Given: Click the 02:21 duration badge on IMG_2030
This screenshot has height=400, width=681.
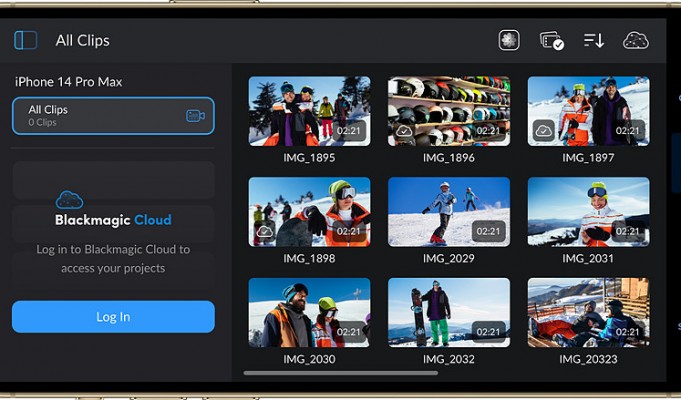Looking at the screenshot, I should coord(349,332).
